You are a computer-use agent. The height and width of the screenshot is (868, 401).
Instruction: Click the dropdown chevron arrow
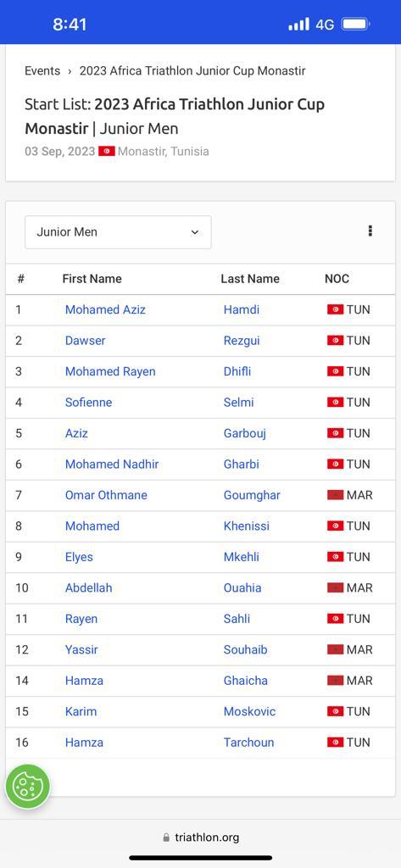pyautogui.click(x=194, y=232)
